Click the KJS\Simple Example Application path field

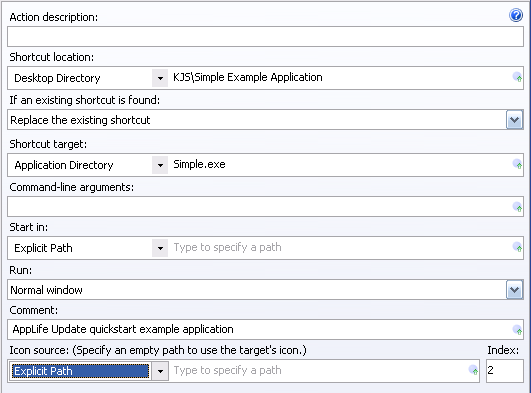341,78
